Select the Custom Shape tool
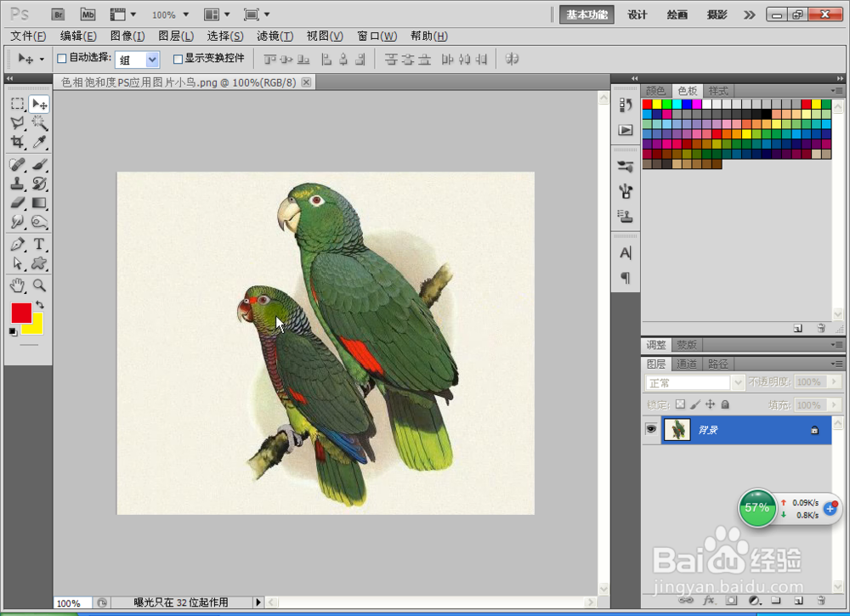 coord(39,263)
